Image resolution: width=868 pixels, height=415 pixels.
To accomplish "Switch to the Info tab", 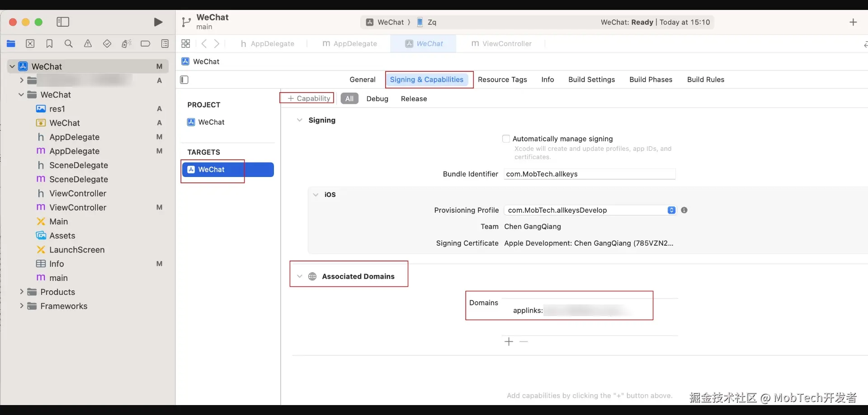I will [547, 79].
